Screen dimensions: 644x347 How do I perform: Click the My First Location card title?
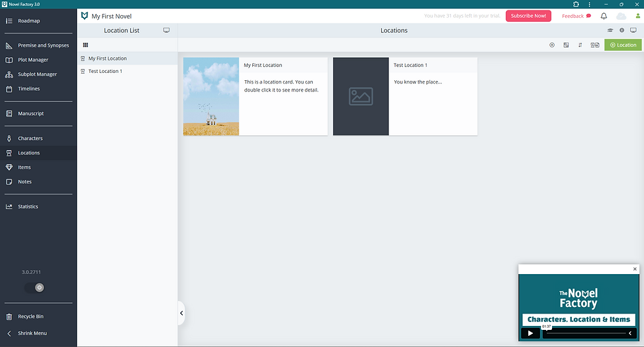[x=263, y=65]
